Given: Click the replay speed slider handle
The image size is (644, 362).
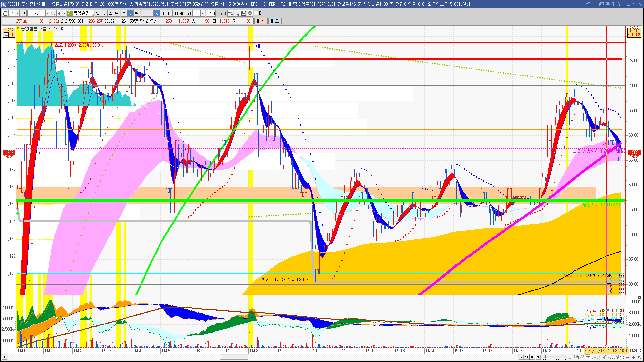Looking at the screenshot, I should (x=545, y=357).
